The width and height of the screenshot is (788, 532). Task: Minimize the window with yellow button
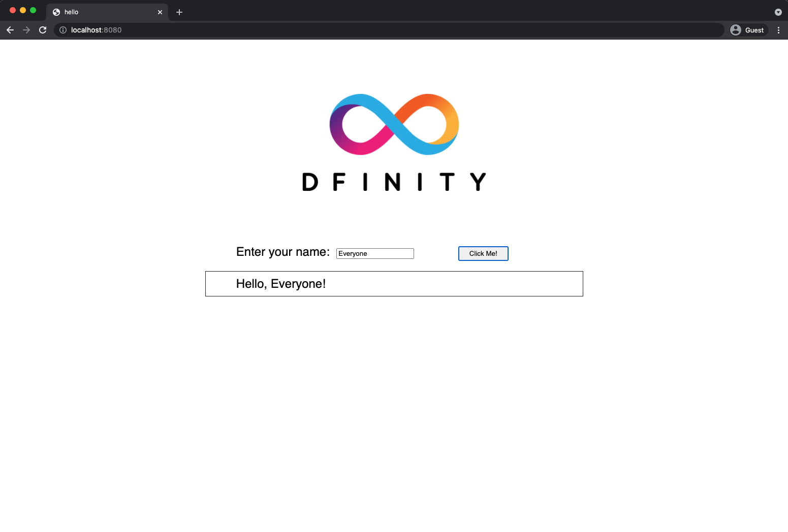[23, 10]
